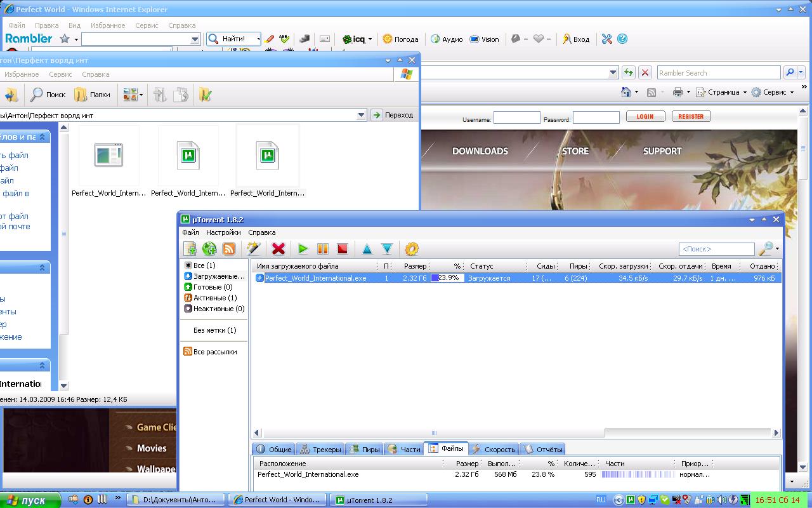Open Rambler toolbar search box dropdown

(195, 39)
